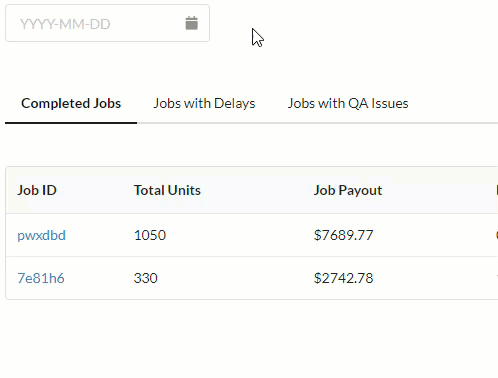Open the Jobs with Delays tab
The height and width of the screenshot is (378, 498).
point(204,103)
